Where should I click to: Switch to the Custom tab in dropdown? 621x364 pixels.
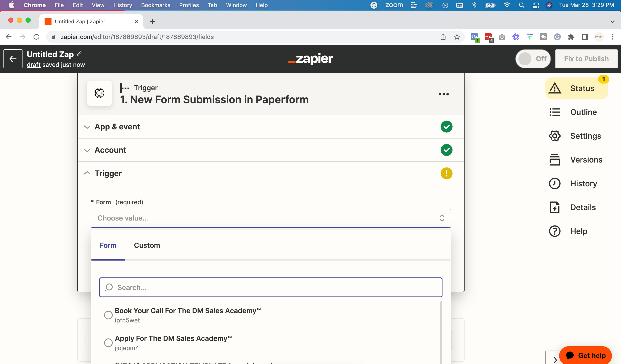coord(147,245)
